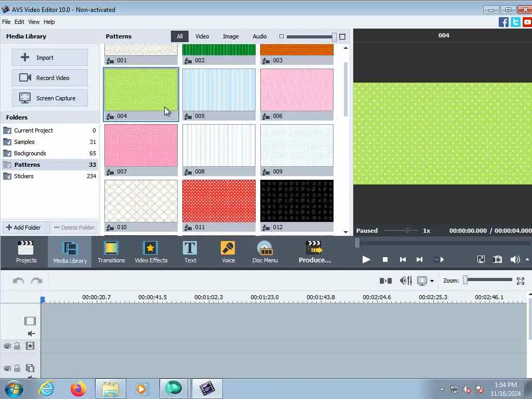Open the Media Library section
Screen dimensions: 532x399
pyautogui.click(x=70, y=252)
